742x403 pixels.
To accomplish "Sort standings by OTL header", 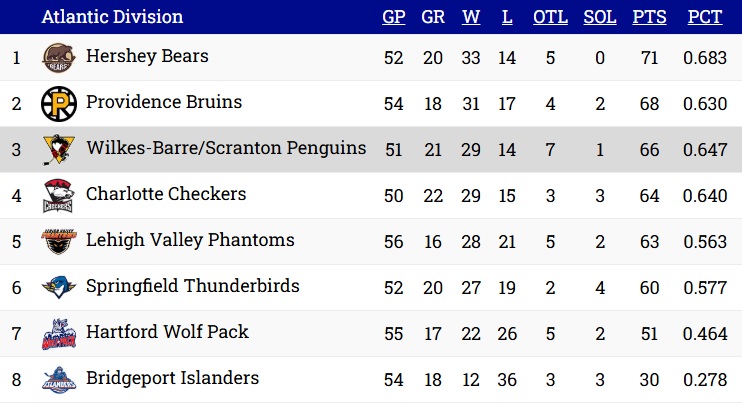I will [550, 17].
